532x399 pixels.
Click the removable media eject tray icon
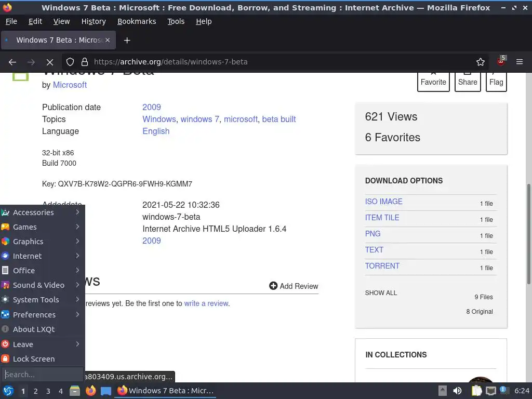[443, 391]
